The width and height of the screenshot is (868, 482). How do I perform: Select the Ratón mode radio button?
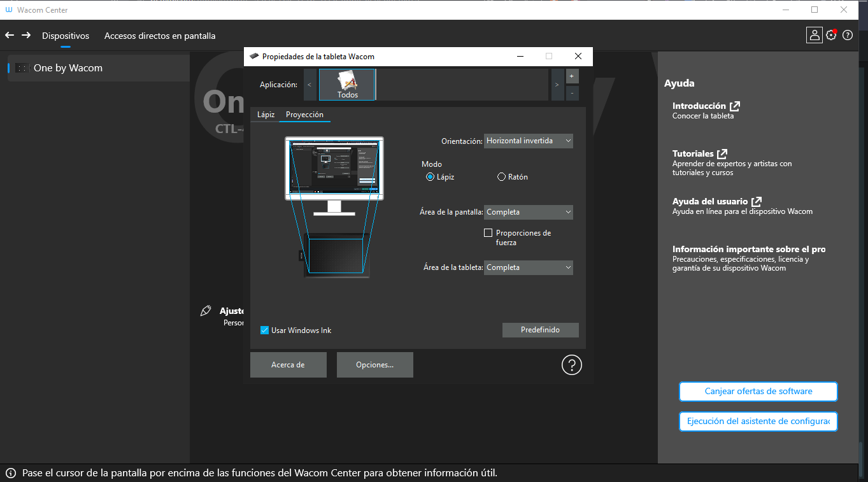502,177
